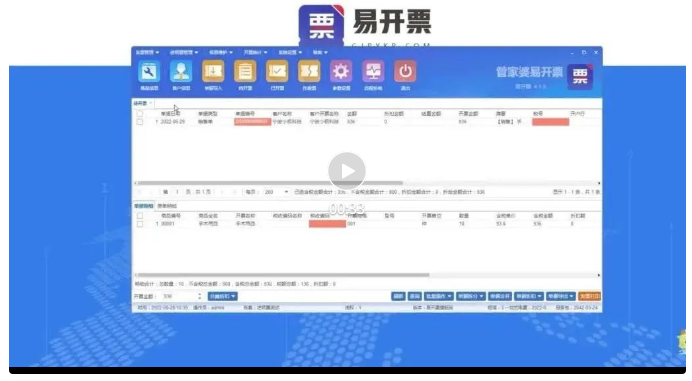The width and height of the screenshot is (692, 381).
Task: Click the orange invoice print button
Action: tap(589, 296)
